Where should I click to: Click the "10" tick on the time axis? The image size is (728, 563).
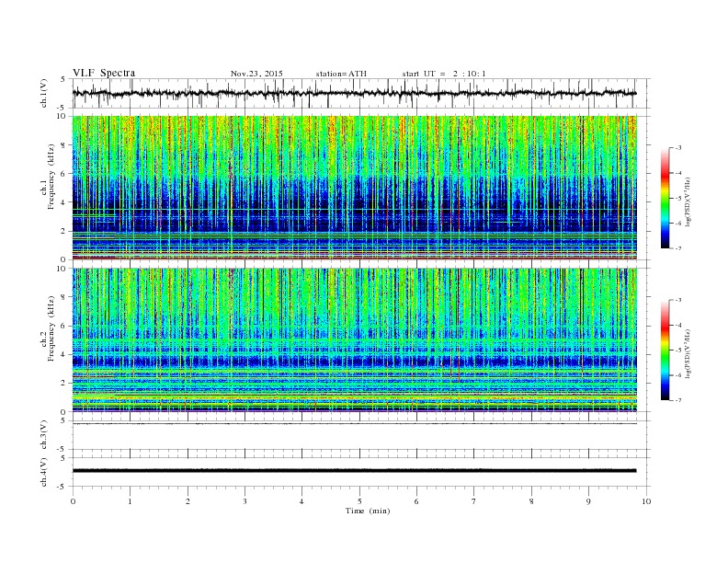click(x=646, y=501)
